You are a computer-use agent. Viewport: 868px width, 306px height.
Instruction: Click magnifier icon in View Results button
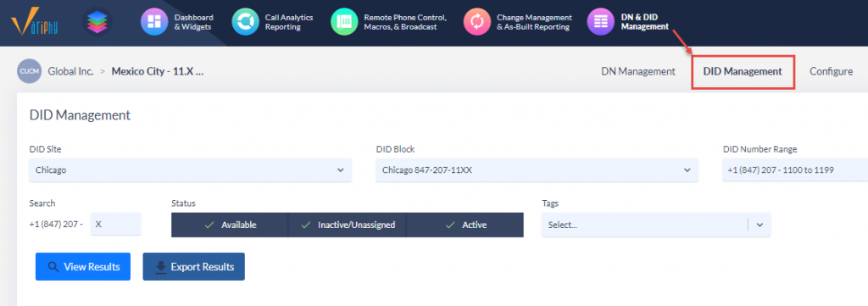tap(53, 267)
